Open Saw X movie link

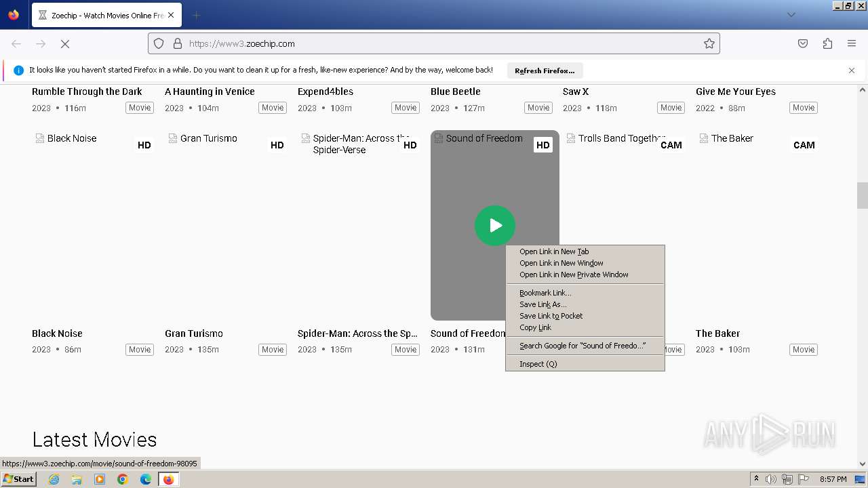pos(576,91)
